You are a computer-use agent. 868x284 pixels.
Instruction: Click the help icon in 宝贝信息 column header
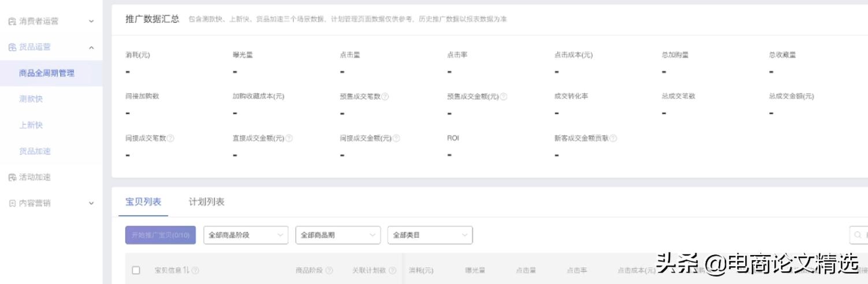click(195, 271)
